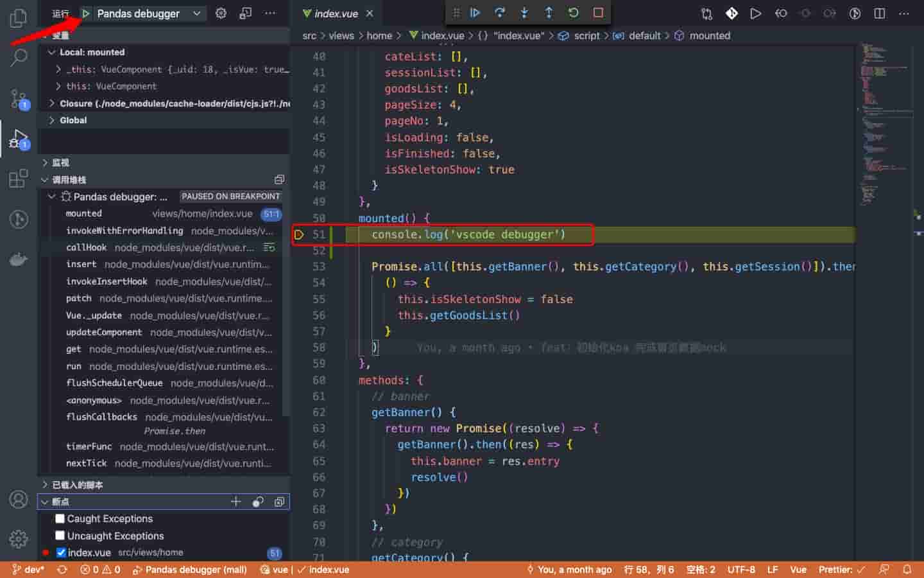924x578 pixels.
Task: Open launch.json with the gear icon
Action: [x=221, y=13]
